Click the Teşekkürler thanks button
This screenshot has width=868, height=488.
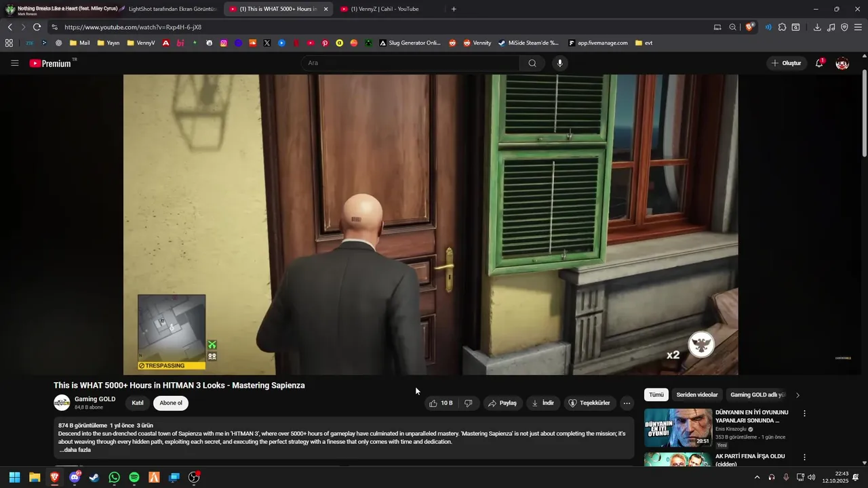(589, 403)
